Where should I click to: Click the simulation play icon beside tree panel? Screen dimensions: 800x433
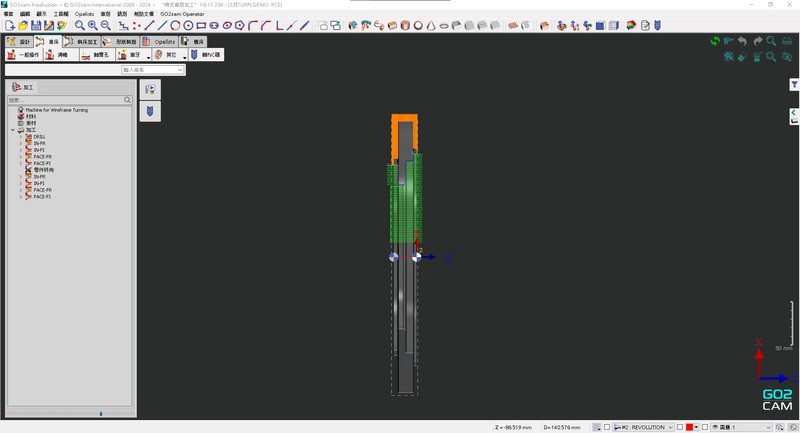[150, 90]
